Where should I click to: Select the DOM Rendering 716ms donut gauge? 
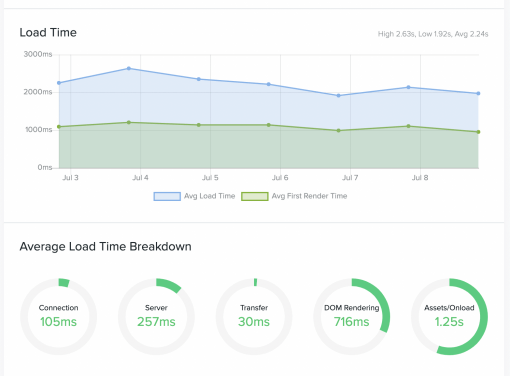(x=352, y=316)
